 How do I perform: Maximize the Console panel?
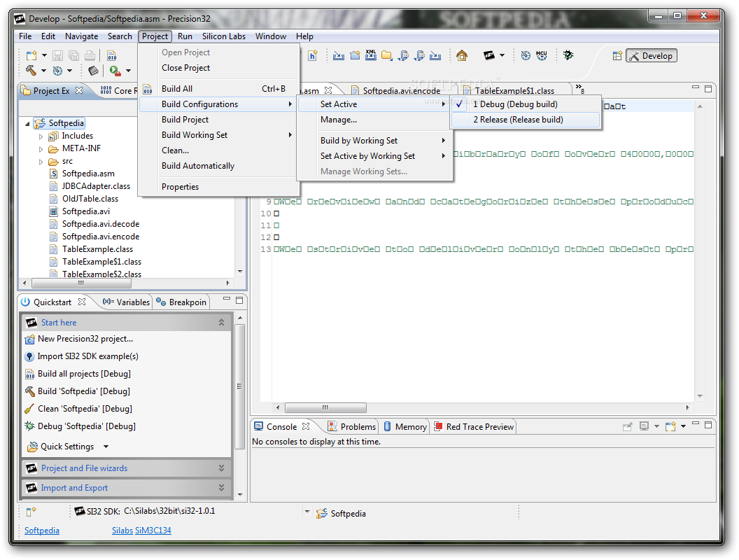pyautogui.click(x=708, y=425)
